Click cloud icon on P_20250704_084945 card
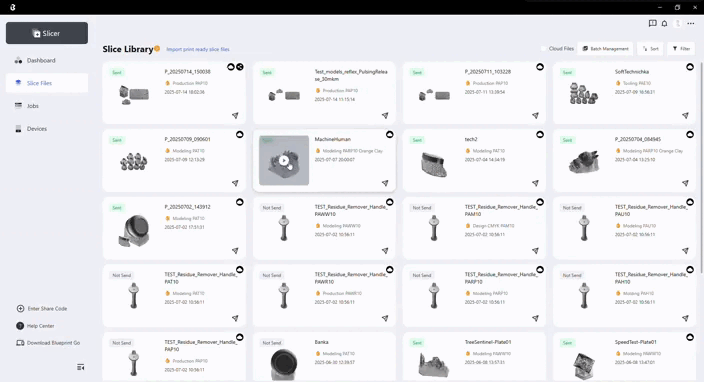The width and height of the screenshot is (704, 382). [690, 135]
